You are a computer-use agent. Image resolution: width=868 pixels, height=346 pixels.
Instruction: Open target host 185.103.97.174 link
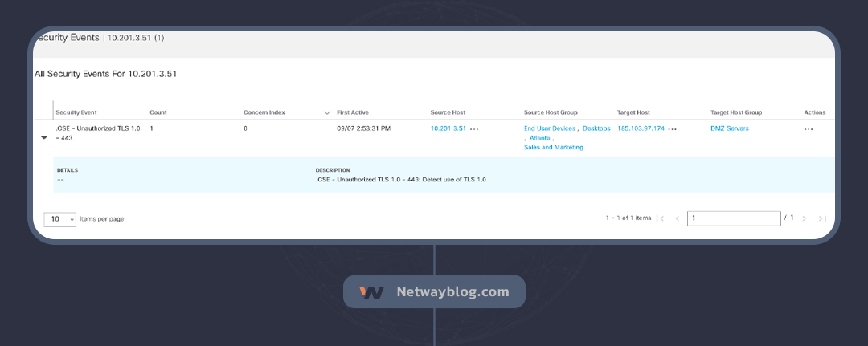point(641,128)
